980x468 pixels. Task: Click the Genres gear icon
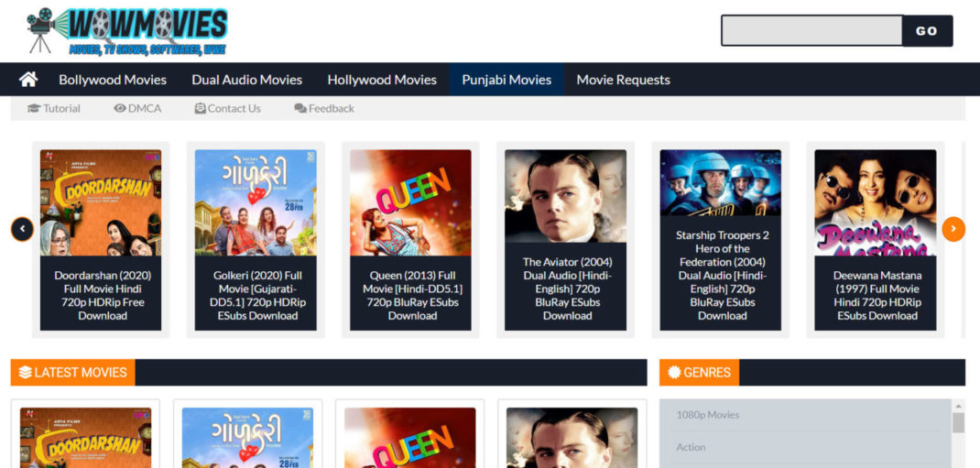[x=674, y=373]
